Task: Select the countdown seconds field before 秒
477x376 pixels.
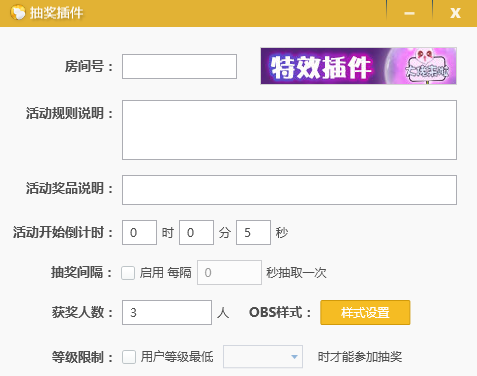Action: coord(253,232)
